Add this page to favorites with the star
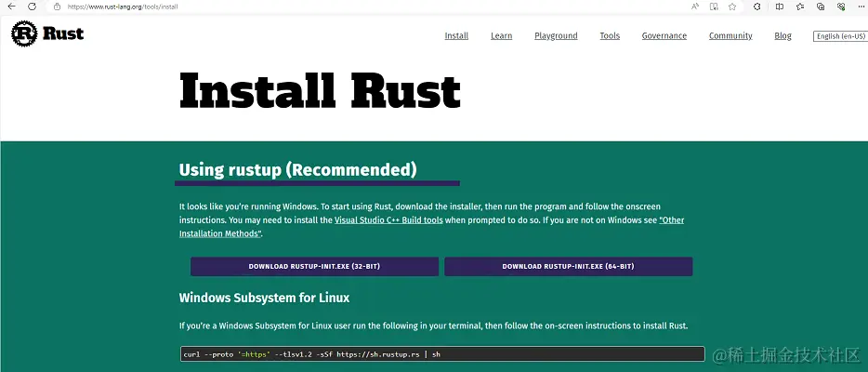Image resolution: width=868 pixels, height=372 pixels. [x=732, y=7]
